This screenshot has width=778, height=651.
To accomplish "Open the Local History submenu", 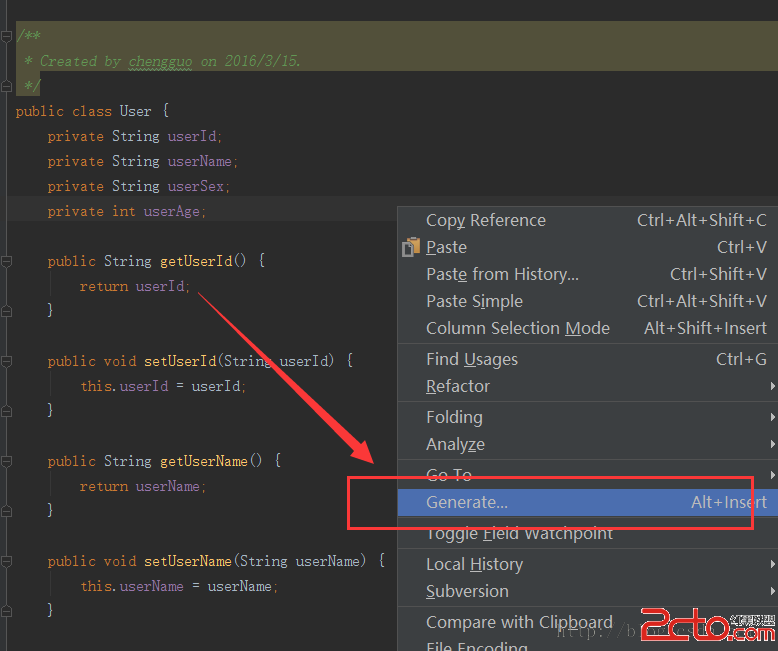I will pos(474,564).
